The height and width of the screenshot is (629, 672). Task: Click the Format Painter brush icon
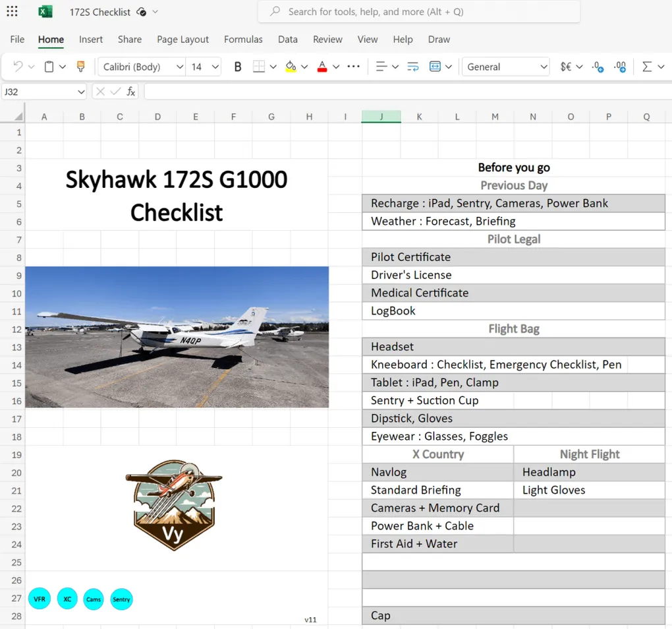point(81,67)
